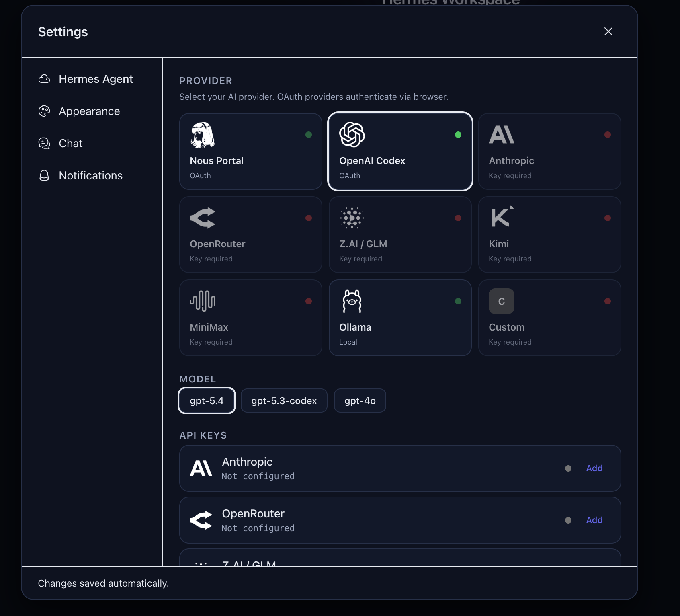Screen dimensions: 680x616
Task: Click the 'Changes saved automatically.' footer text
Action: (103, 583)
